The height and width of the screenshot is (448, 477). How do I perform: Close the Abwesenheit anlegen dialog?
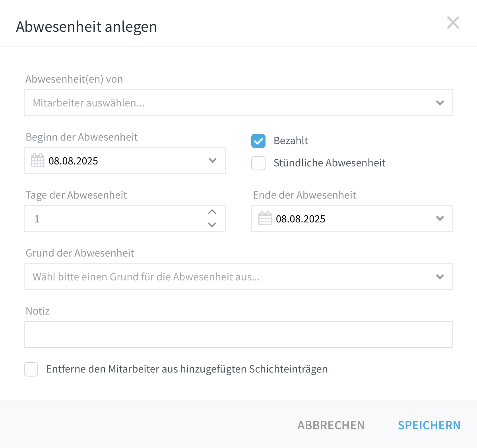click(x=453, y=23)
